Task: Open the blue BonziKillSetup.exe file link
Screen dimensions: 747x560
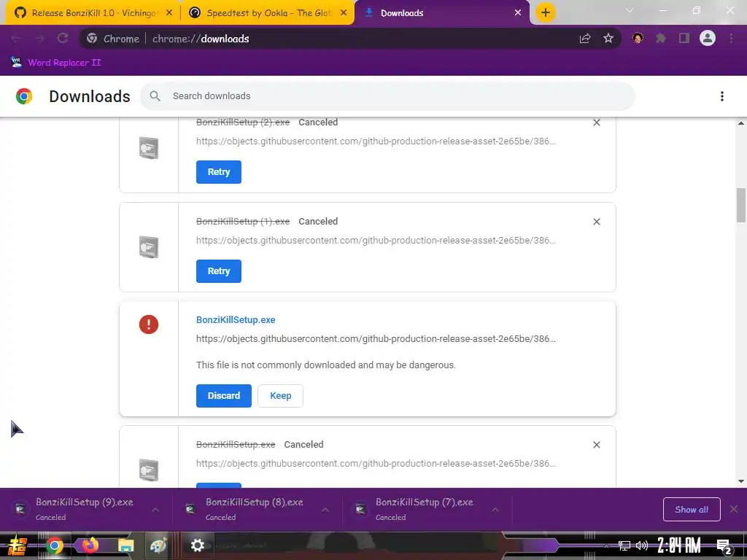Action: (x=236, y=320)
